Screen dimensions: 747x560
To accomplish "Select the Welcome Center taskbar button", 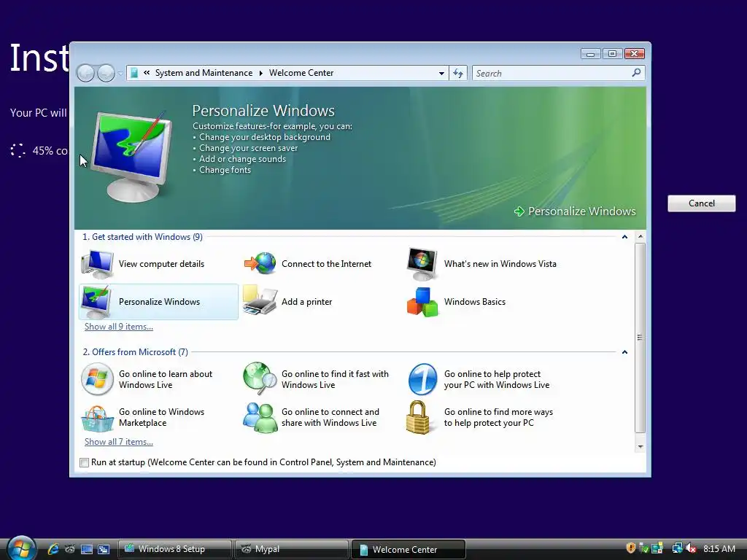I will (409, 550).
